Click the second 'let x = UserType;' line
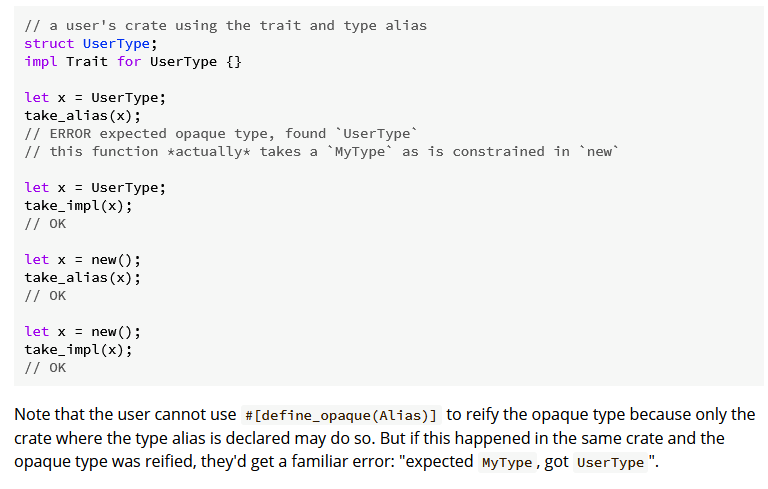The height and width of the screenshot is (489, 768). coord(96,188)
